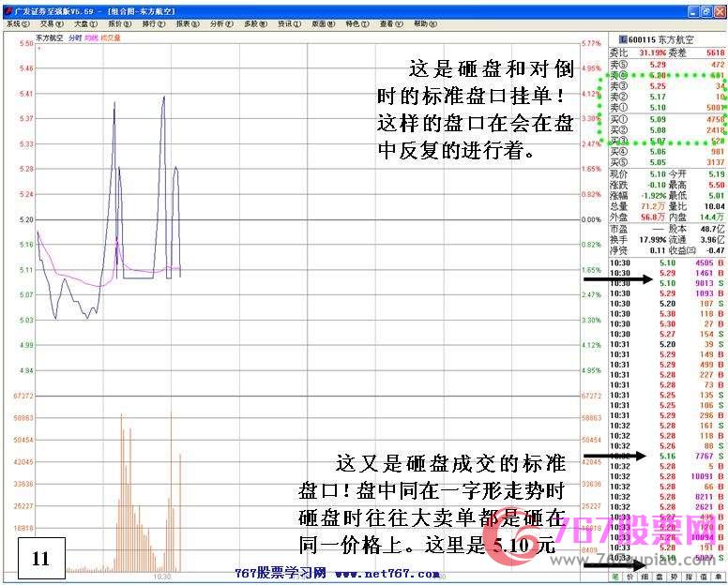The image size is (728, 585).
Task: Select the 10:33 trade of 5027 lots
Action: [x=667, y=558]
